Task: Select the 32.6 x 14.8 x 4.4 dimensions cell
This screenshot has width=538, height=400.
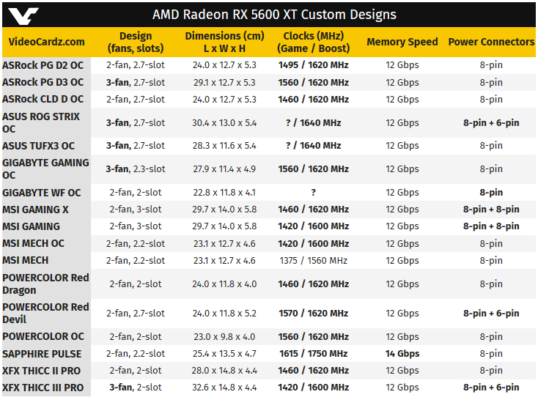Action: tap(225, 388)
